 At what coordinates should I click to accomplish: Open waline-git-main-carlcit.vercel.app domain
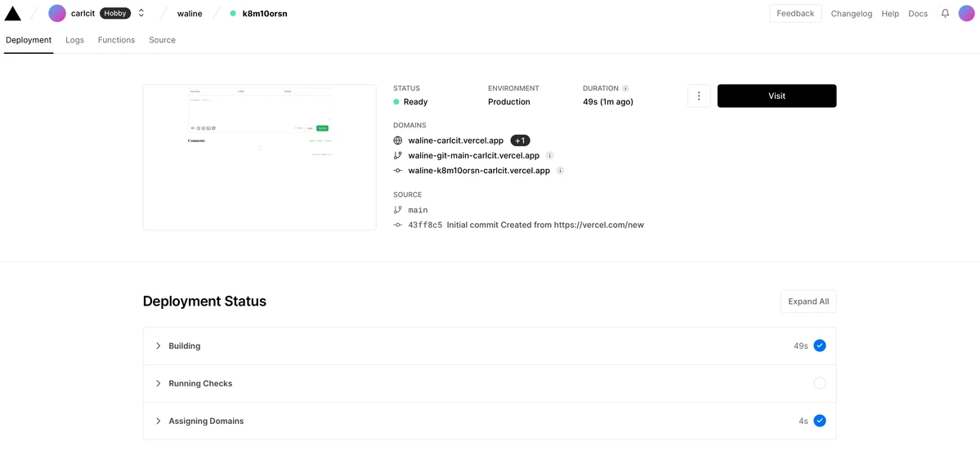[474, 155]
